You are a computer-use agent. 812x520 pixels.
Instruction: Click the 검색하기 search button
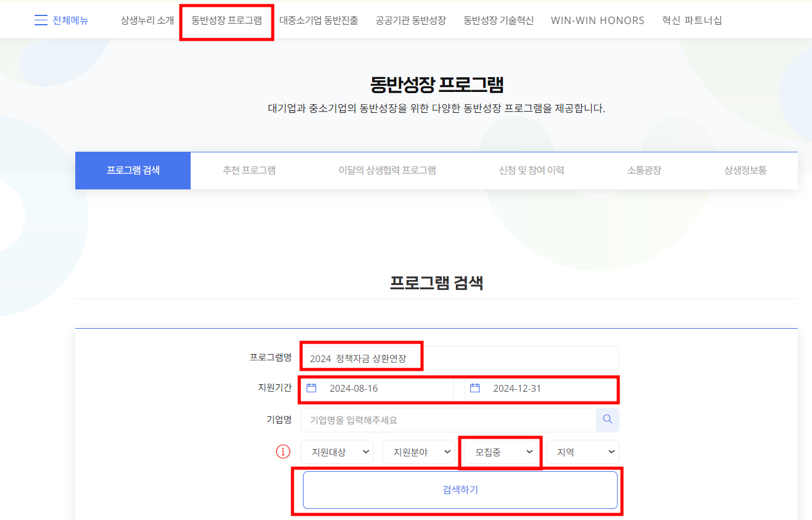460,489
